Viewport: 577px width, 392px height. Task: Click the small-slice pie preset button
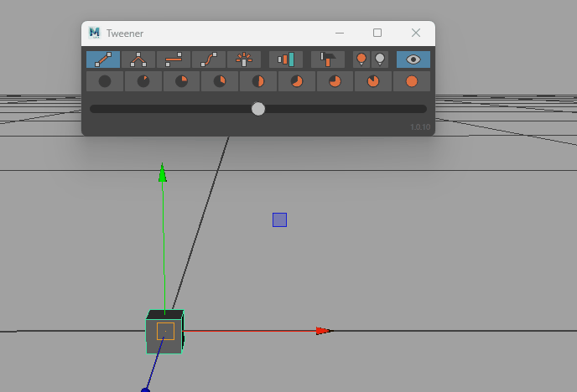coord(143,81)
